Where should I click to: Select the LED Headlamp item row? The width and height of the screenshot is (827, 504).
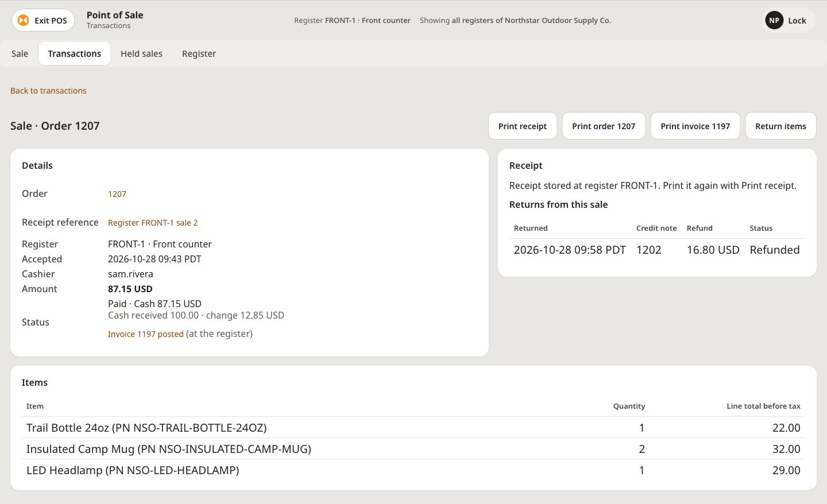point(413,470)
